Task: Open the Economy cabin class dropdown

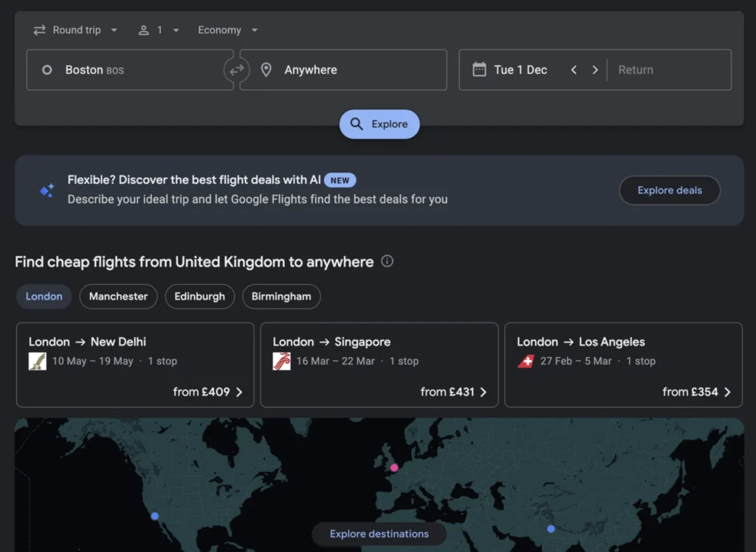Action: 227,30
